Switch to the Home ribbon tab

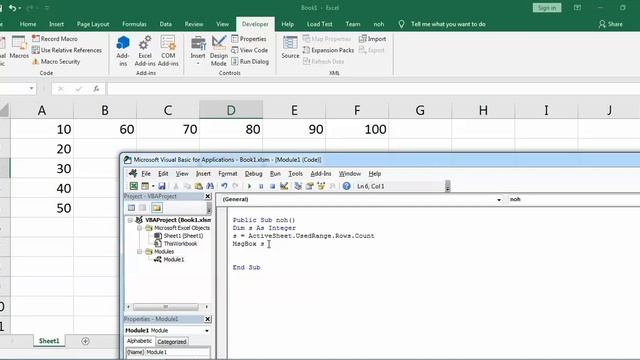[28, 24]
